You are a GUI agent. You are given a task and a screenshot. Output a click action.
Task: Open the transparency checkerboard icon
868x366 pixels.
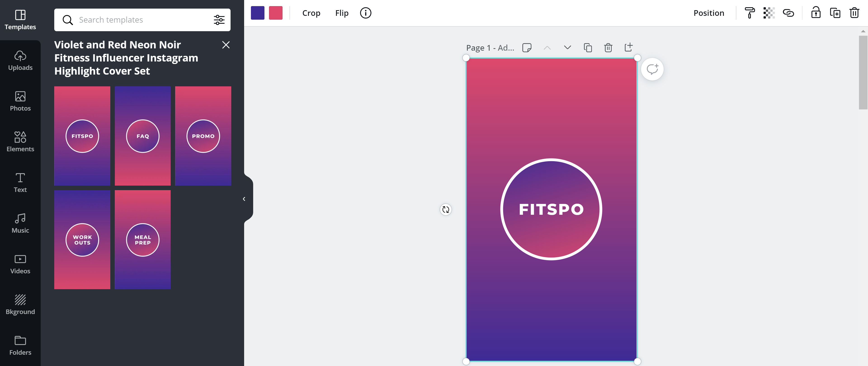click(769, 13)
